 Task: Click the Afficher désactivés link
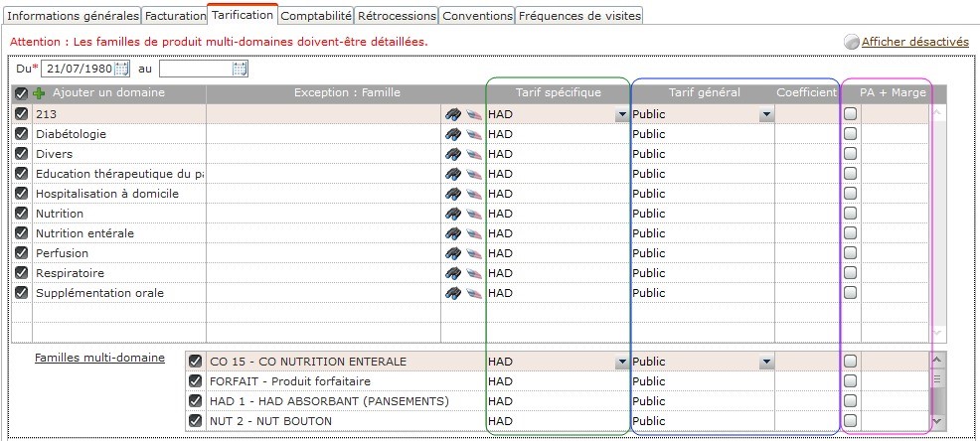[x=915, y=42]
